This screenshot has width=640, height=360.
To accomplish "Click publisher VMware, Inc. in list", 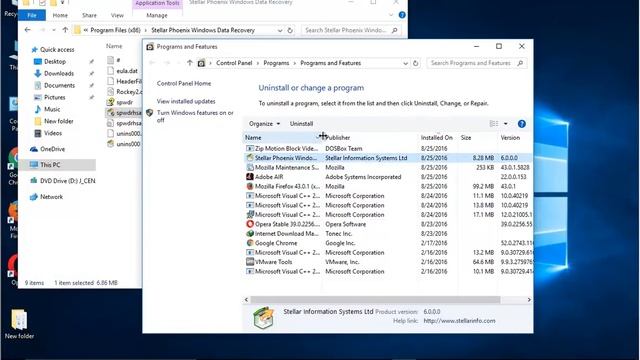I will pos(342,262).
